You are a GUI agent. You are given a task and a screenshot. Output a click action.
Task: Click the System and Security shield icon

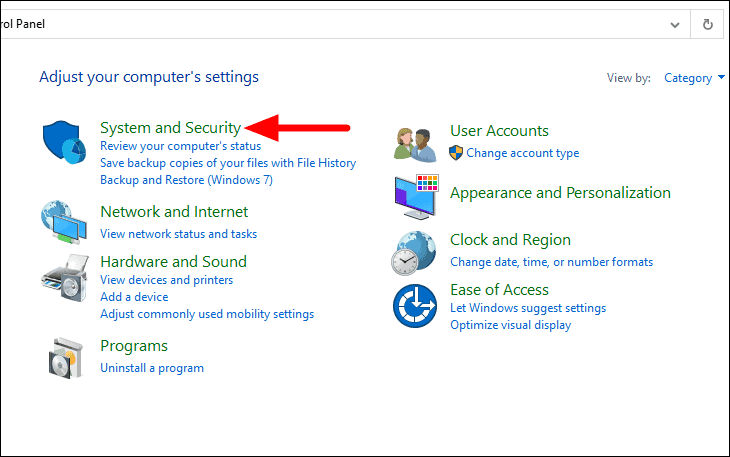pos(64,142)
